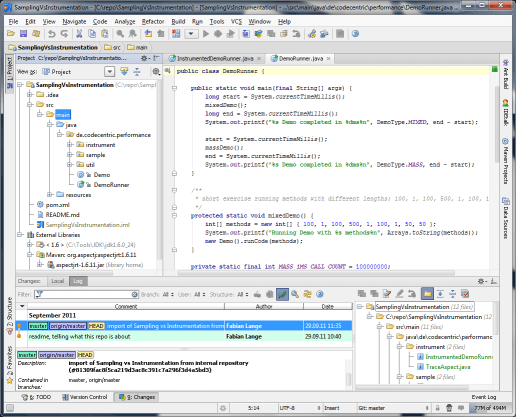Select the Log tab
The height and width of the screenshot is (417, 516).
[78, 281]
